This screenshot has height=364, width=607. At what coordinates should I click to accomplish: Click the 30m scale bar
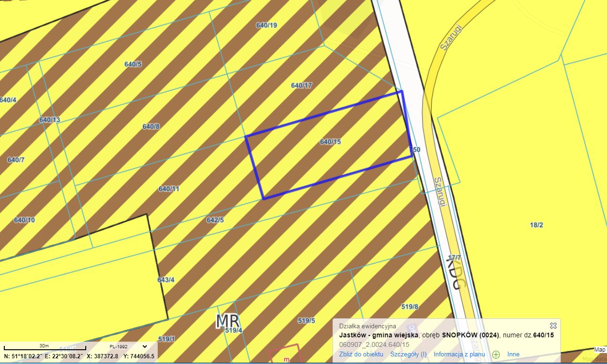45,347
